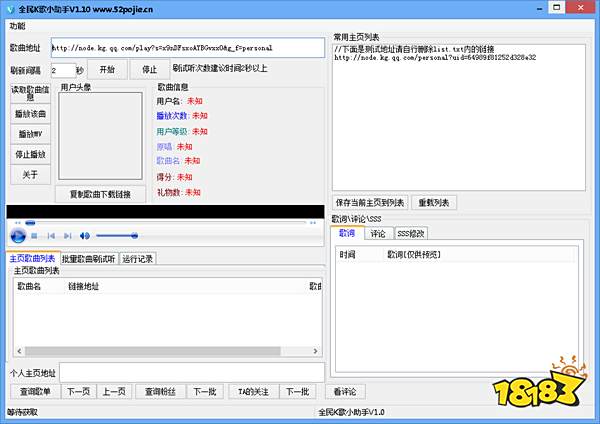Open the 运行记录 tab
The width and height of the screenshot is (600, 424).
(x=137, y=259)
